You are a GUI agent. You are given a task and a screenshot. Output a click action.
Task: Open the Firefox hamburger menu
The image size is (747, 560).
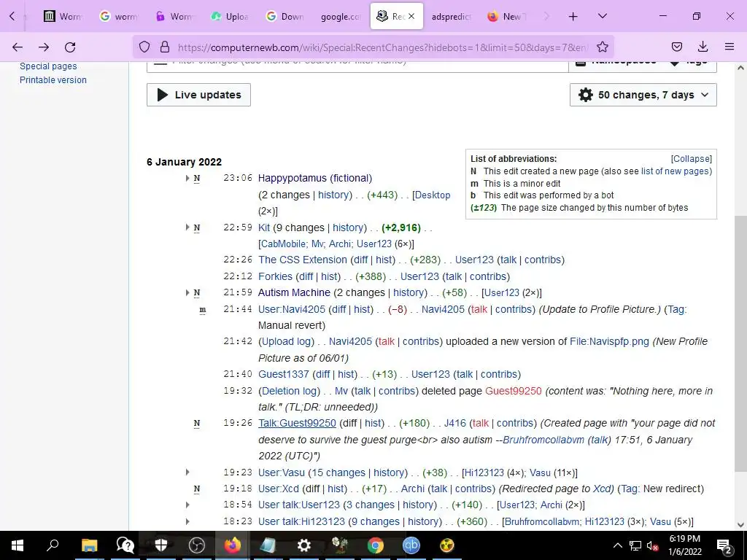tap(729, 47)
